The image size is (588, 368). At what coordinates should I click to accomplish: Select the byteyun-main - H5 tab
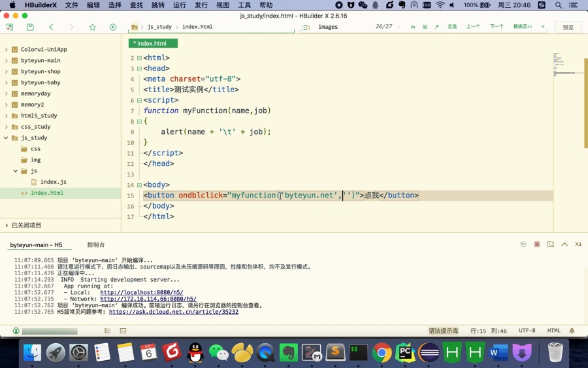click(x=36, y=244)
